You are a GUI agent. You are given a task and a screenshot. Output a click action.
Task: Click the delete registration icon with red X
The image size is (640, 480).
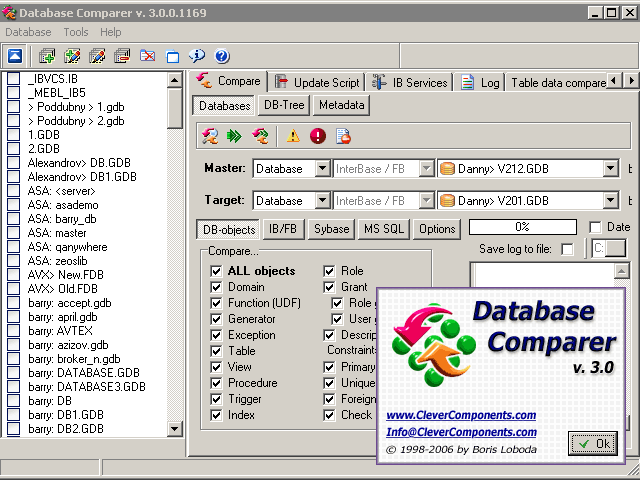click(x=147, y=56)
